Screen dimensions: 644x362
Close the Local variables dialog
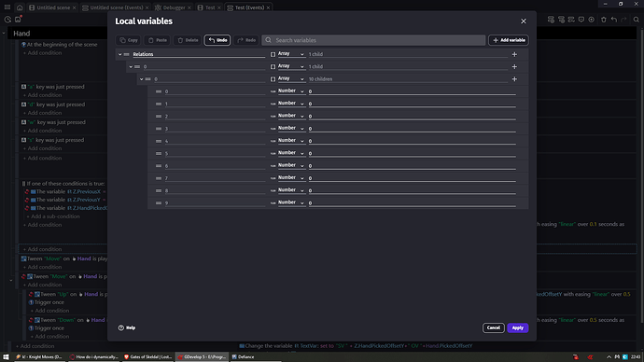pyautogui.click(x=524, y=21)
